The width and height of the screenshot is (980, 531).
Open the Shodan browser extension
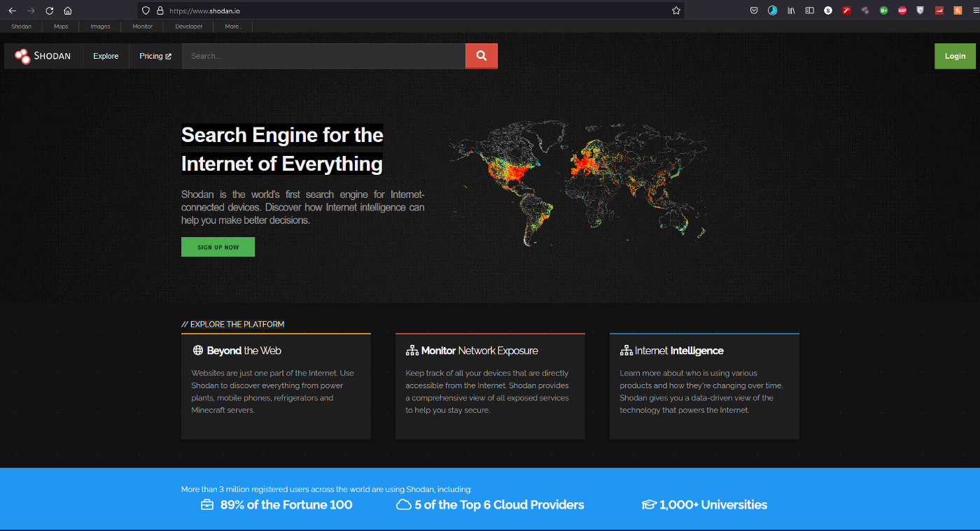866,10
